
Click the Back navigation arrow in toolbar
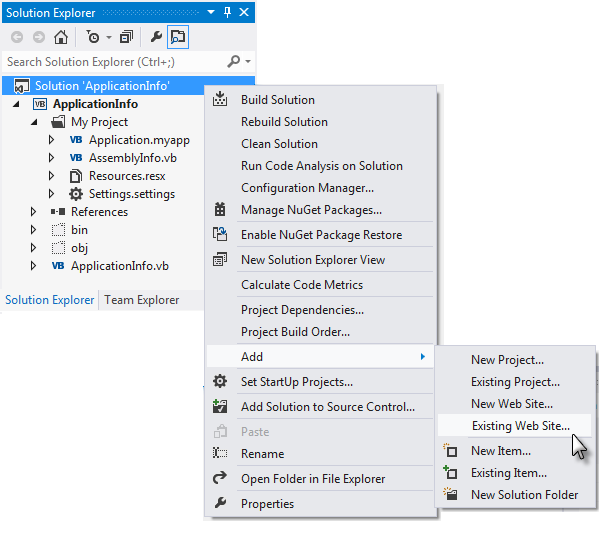[x=17, y=37]
